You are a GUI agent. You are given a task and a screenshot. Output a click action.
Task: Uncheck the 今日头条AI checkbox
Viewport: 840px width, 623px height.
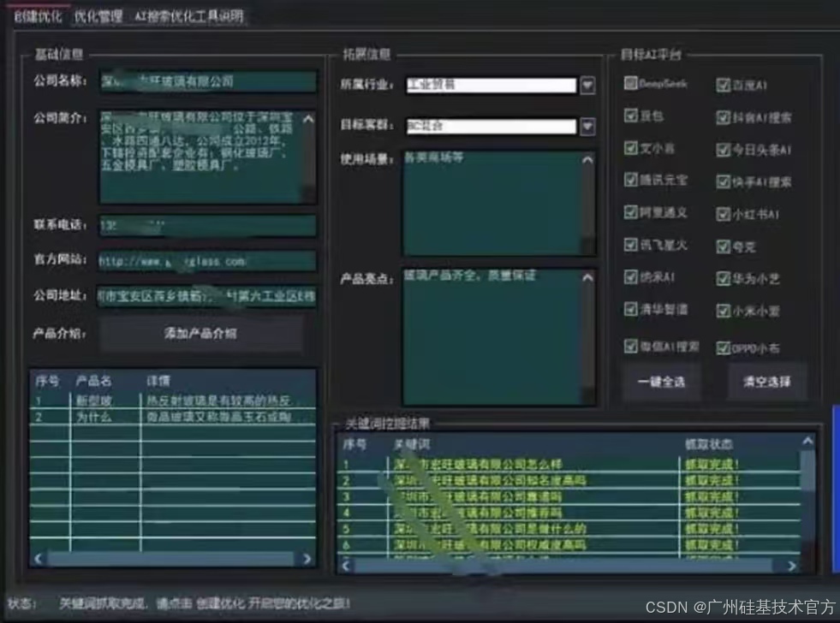pos(723,149)
